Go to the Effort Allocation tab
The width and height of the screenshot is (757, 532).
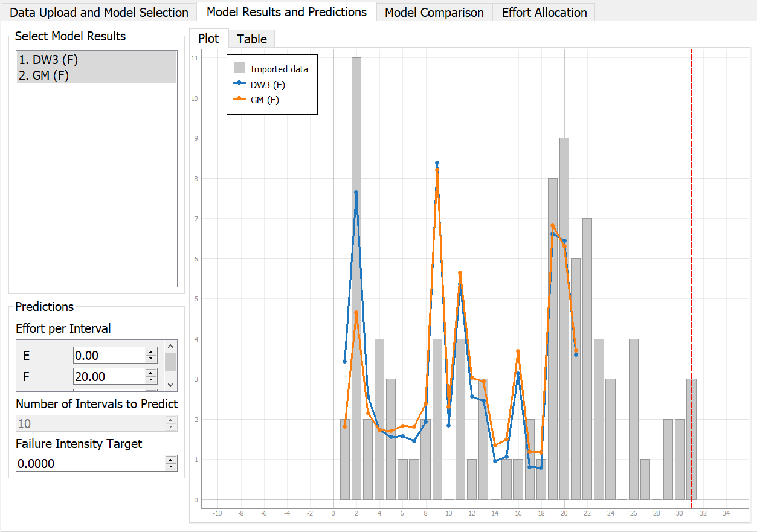click(544, 12)
